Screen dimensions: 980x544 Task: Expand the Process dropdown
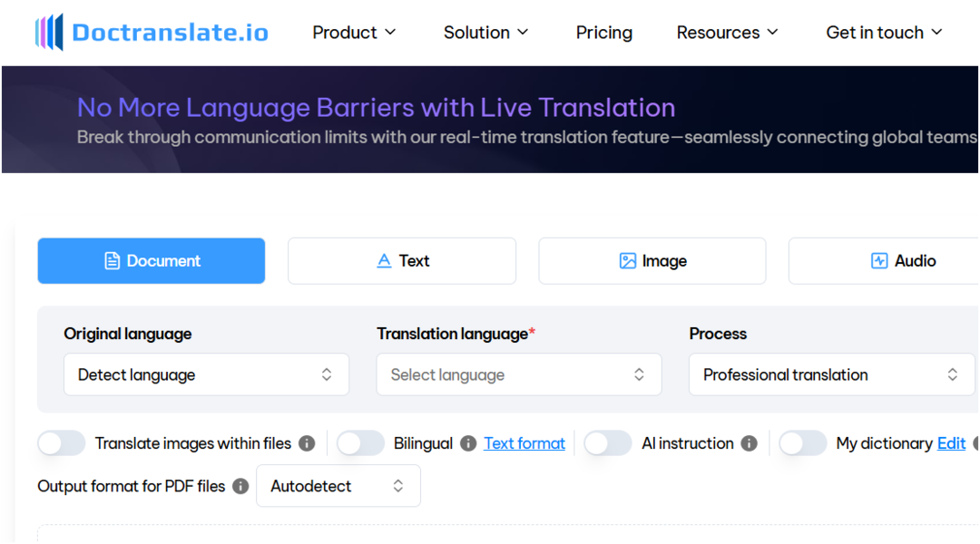point(831,374)
